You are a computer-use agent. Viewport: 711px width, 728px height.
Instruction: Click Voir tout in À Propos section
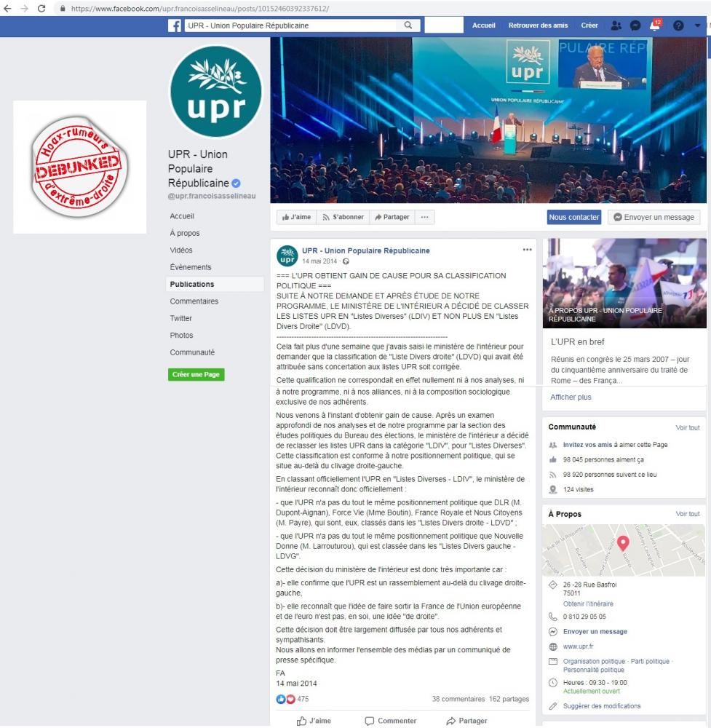click(687, 514)
